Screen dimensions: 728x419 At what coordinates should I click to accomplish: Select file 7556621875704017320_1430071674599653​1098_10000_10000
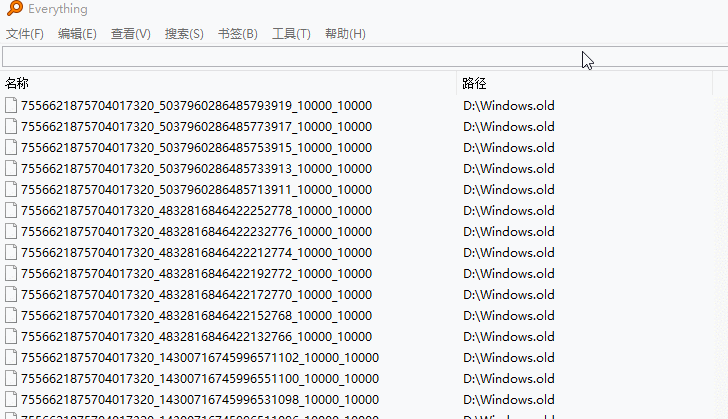(200, 400)
